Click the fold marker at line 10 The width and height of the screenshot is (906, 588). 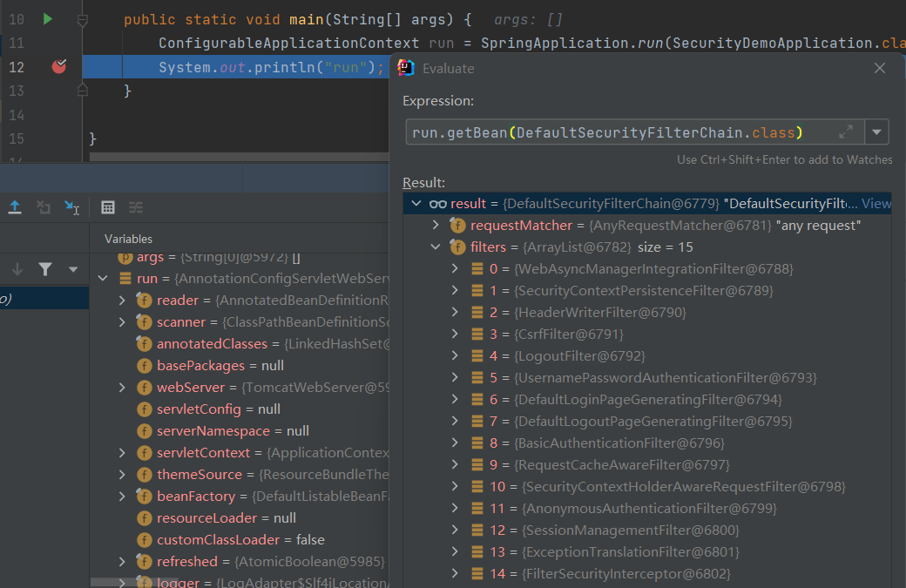click(x=83, y=21)
